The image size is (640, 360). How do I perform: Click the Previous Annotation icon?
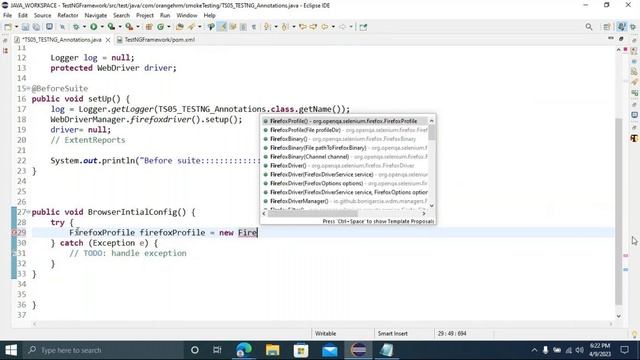(x=285, y=27)
